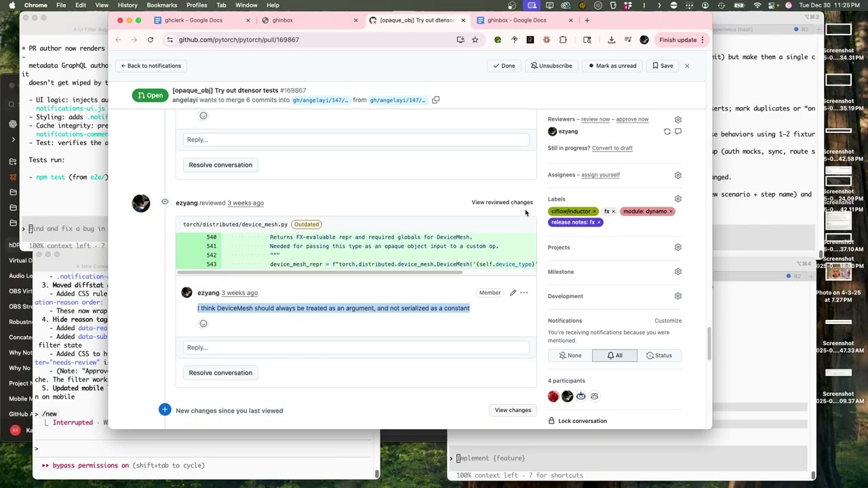
Task: Open the Chrome extensions puzzle icon
Action: pos(563,39)
